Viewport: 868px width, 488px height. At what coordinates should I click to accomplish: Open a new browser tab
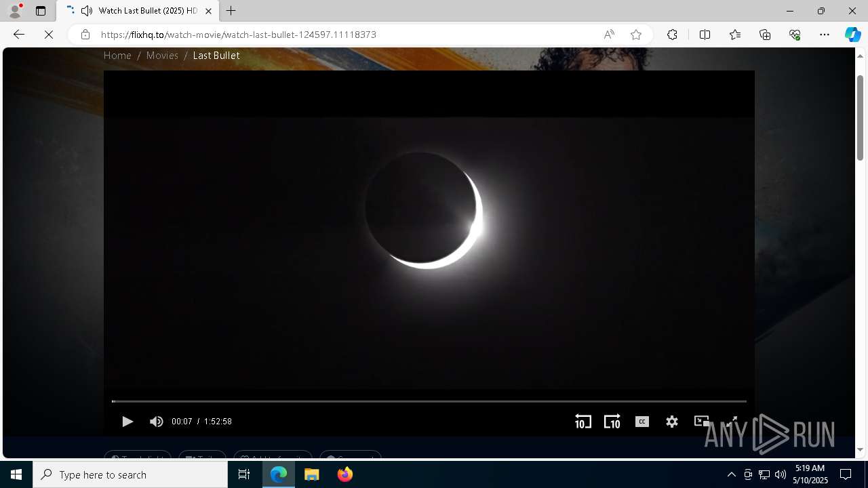pos(231,11)
